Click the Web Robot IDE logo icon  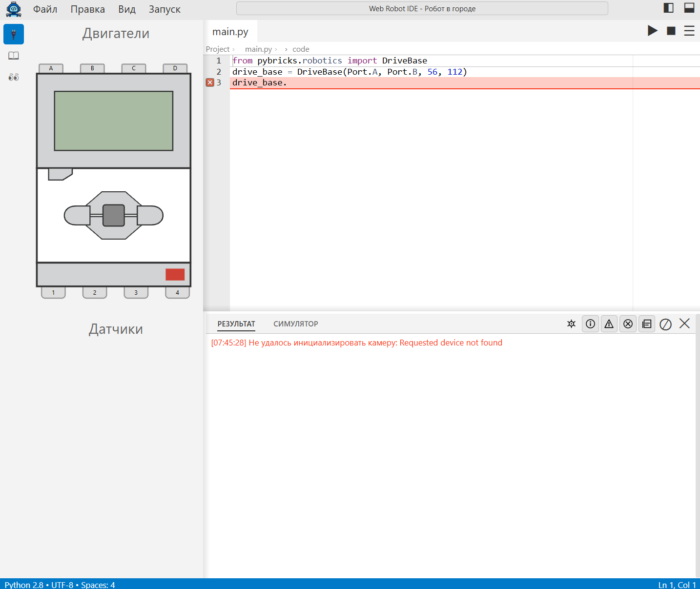click(x=14, y=9)
